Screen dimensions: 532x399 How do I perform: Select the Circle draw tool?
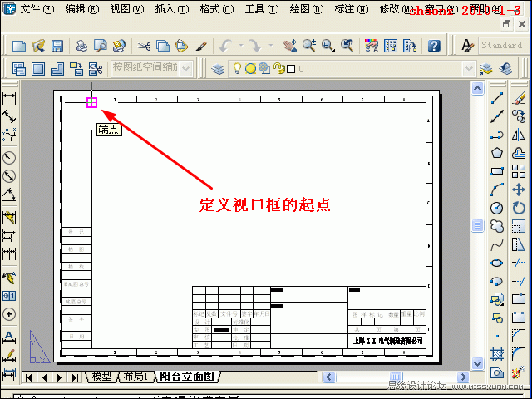[497, 208]
